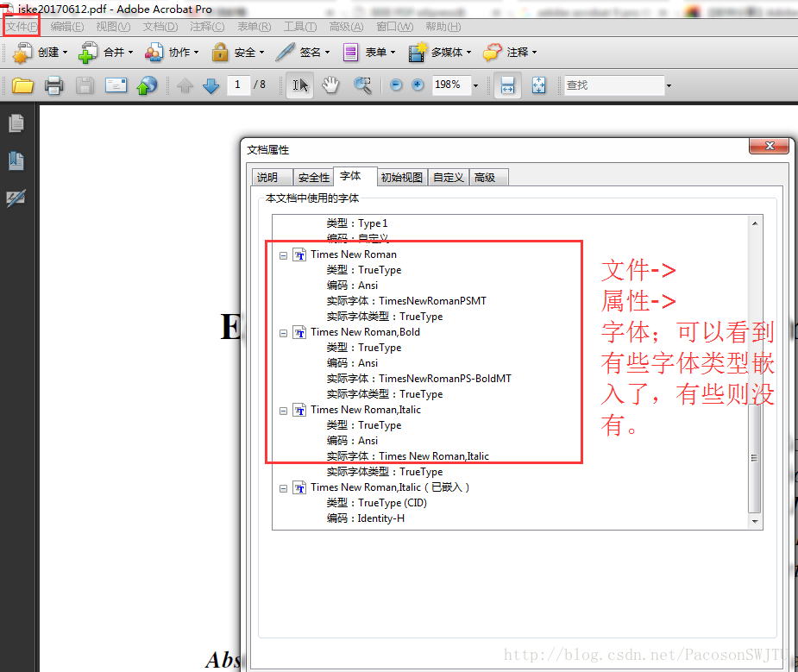Screen dimensions: 798x672
Task: Click the zoom out minus icon
Action: pos(396,85)
